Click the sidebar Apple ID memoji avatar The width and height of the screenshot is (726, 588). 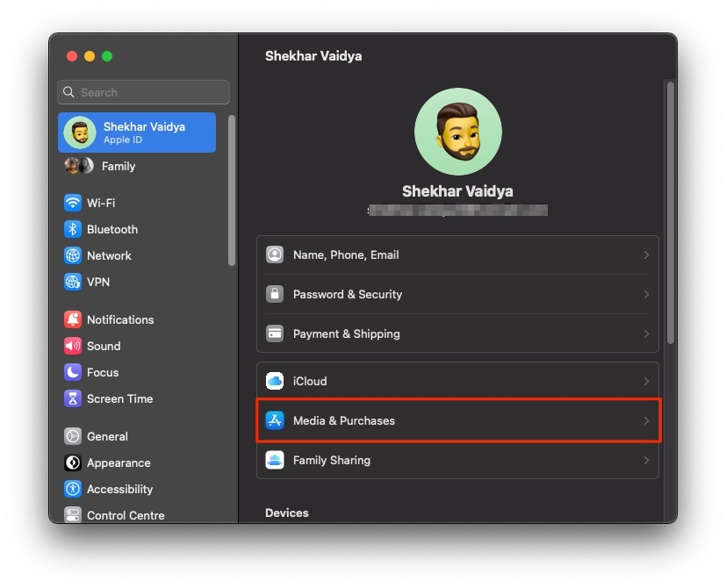[80, 133]
